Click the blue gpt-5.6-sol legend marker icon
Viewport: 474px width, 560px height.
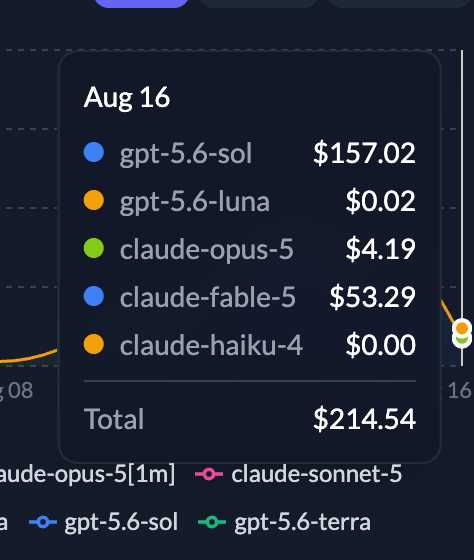pos(43,522)
